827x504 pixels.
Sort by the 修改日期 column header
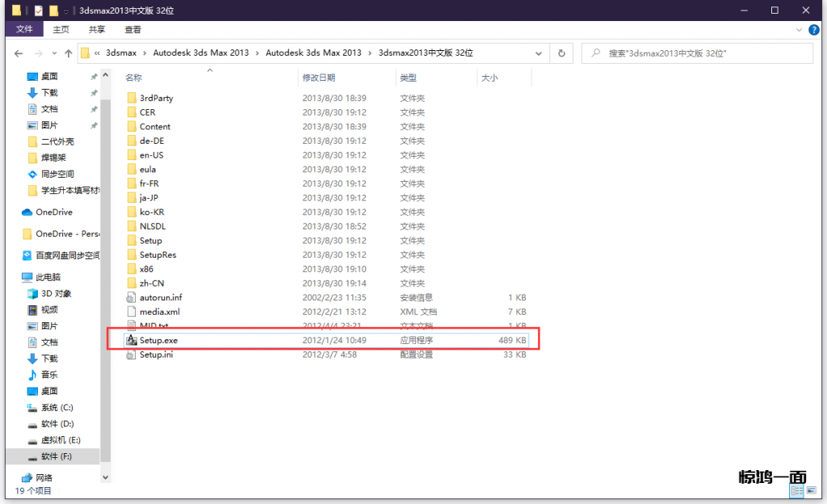[x=319, y=78]
